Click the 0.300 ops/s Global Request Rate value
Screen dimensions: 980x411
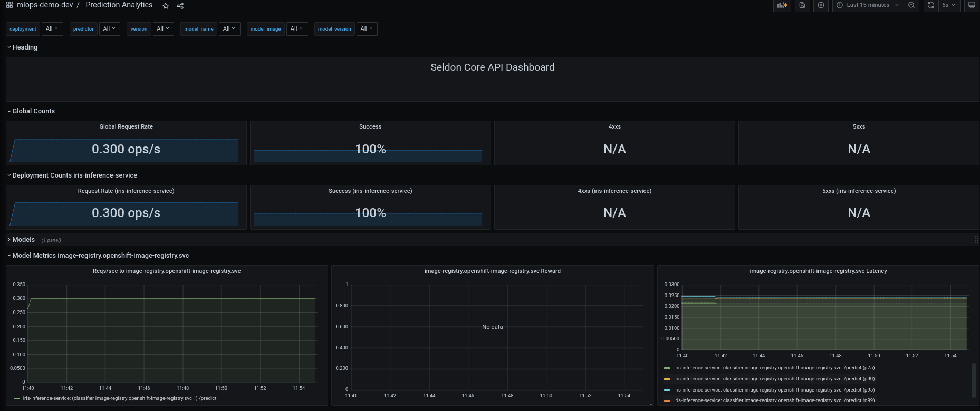coord(126,149)
